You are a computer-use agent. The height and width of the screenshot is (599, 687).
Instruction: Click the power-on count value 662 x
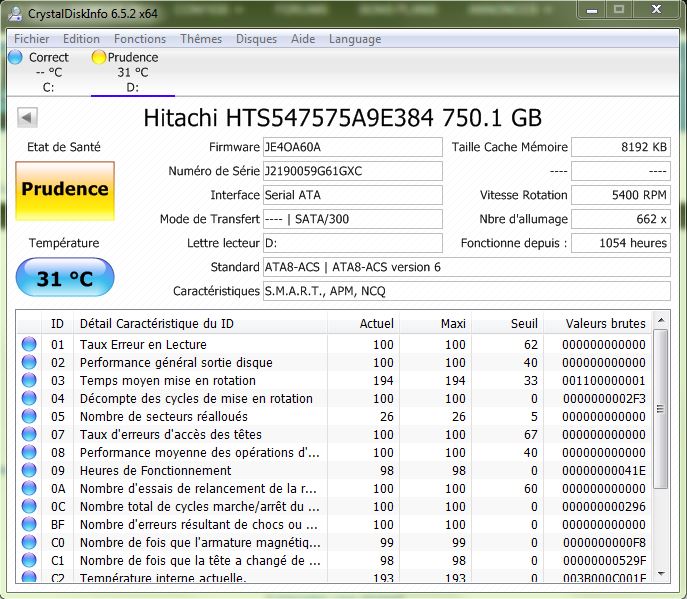point(621,219)
